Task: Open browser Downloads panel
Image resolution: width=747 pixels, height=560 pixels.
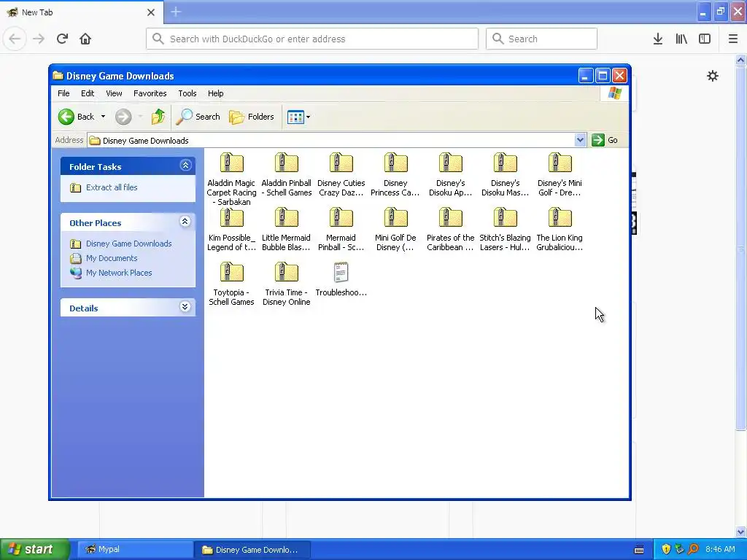Action: 658,39
